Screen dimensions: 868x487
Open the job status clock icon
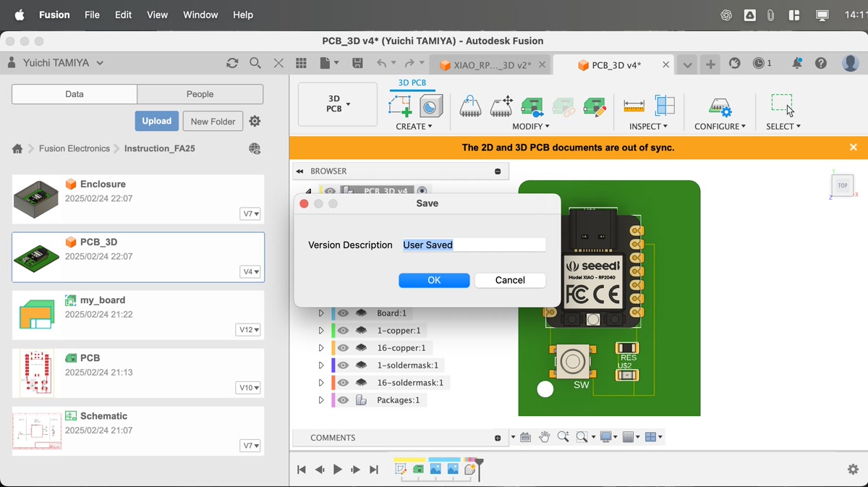click(759, 64)
